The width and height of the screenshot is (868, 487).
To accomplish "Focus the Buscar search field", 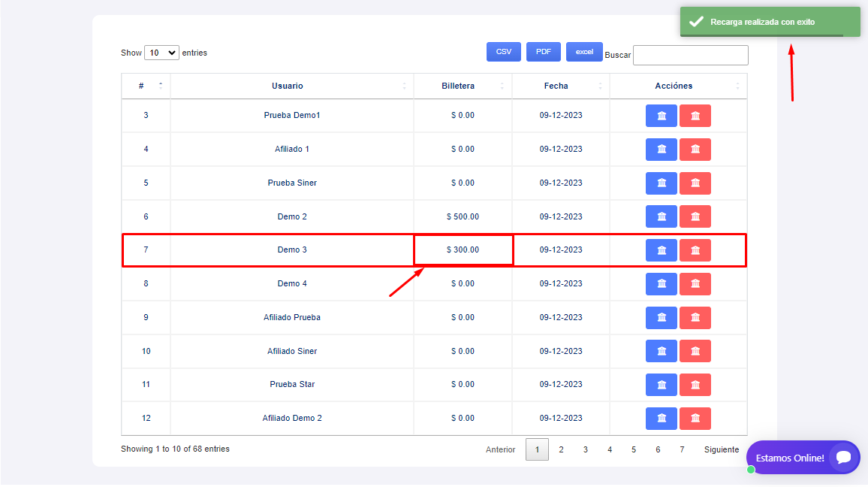I will point(690,55).
